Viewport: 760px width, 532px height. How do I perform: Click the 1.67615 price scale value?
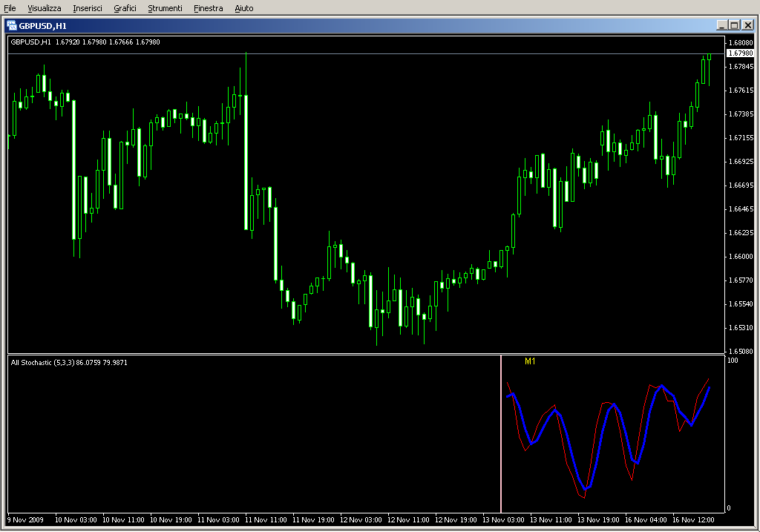pyautogui.click(x=741, y=90)
